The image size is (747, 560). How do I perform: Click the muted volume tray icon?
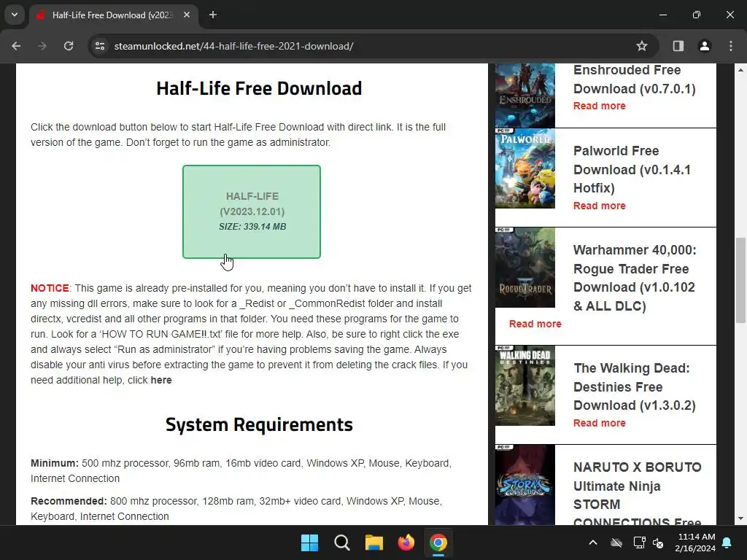[658, 542]
